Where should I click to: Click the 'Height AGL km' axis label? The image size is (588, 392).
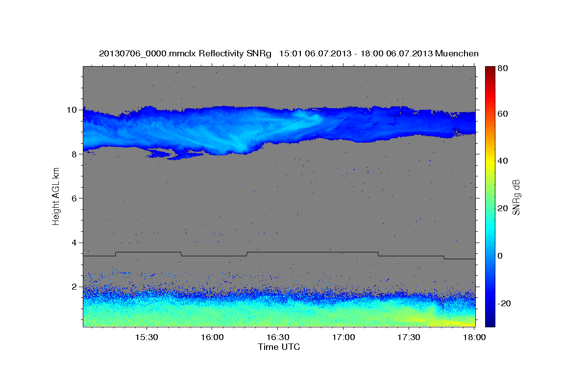click(x=56, y=197)
